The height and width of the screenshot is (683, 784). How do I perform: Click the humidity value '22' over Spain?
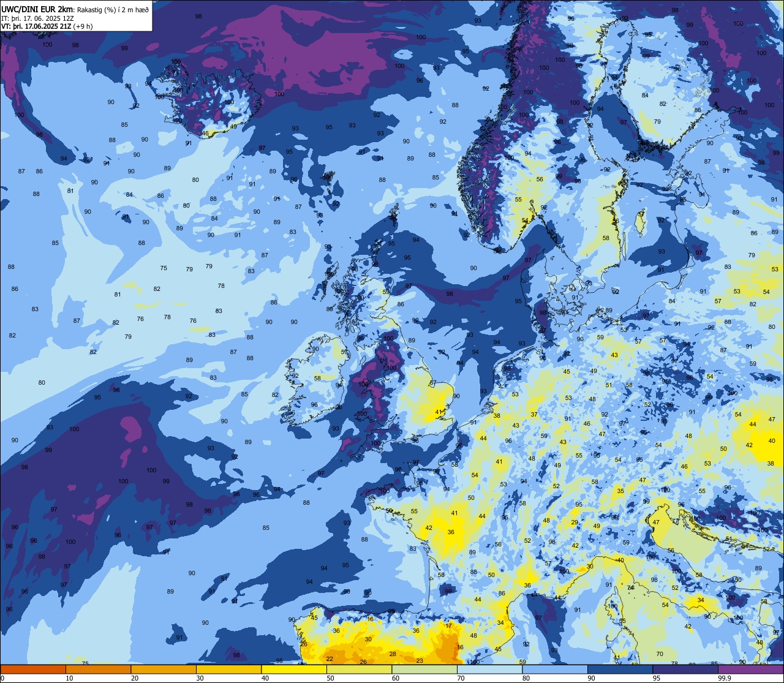330,658
